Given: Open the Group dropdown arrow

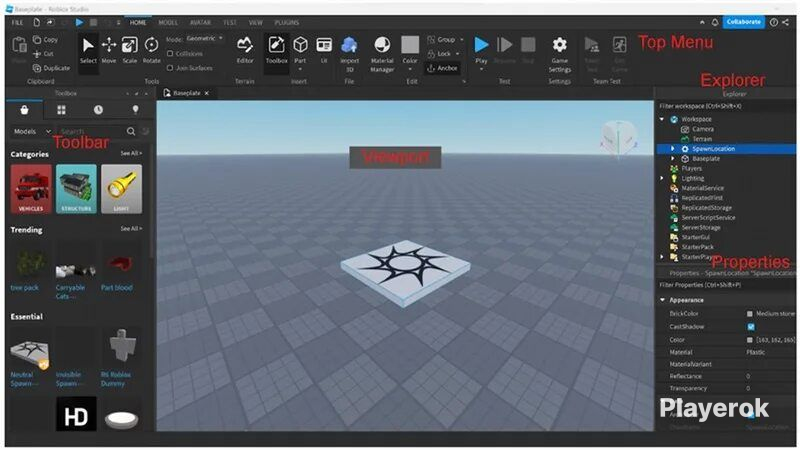Looking at the screenshot, I should (x=462, y=39).
